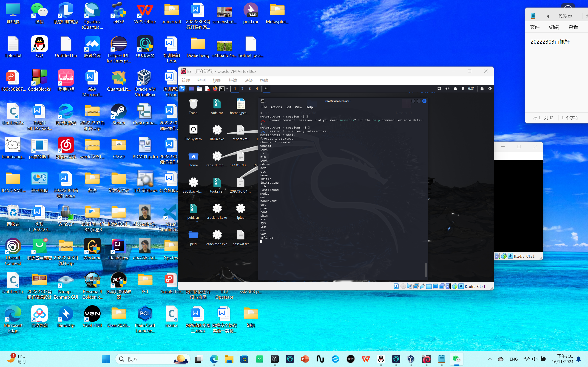Screen dimensions: 588x367
Task: Open VirtualBox 设备 menu
Action: click(248, 80)
